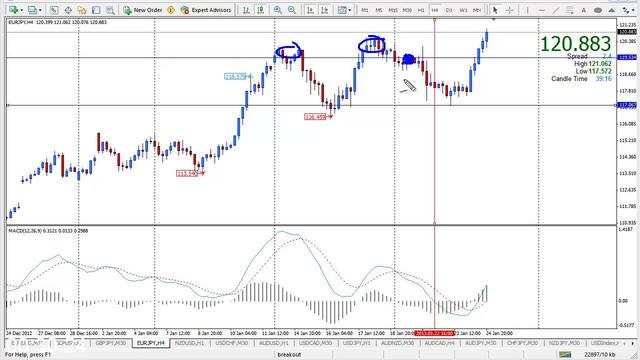The height and width of the screenshot is (360, 640).
Task: Select the H4 timeframe button
Action: [x=435, y=10]
